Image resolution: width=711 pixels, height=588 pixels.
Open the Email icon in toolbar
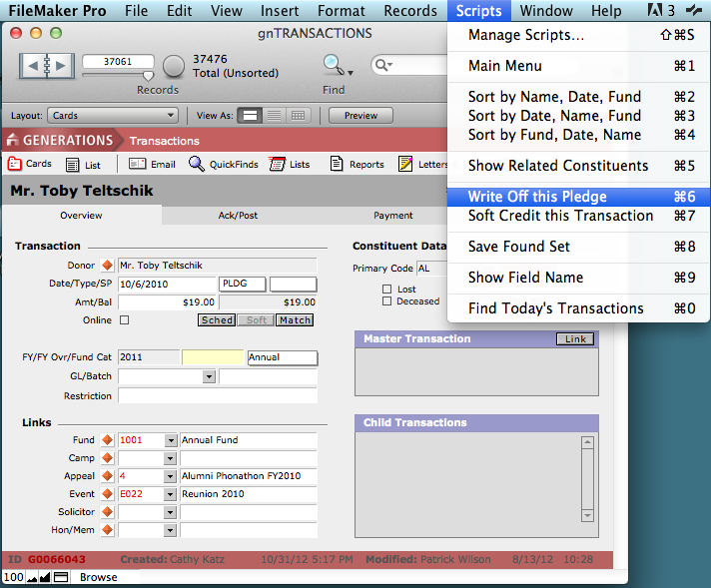(152, 165)
